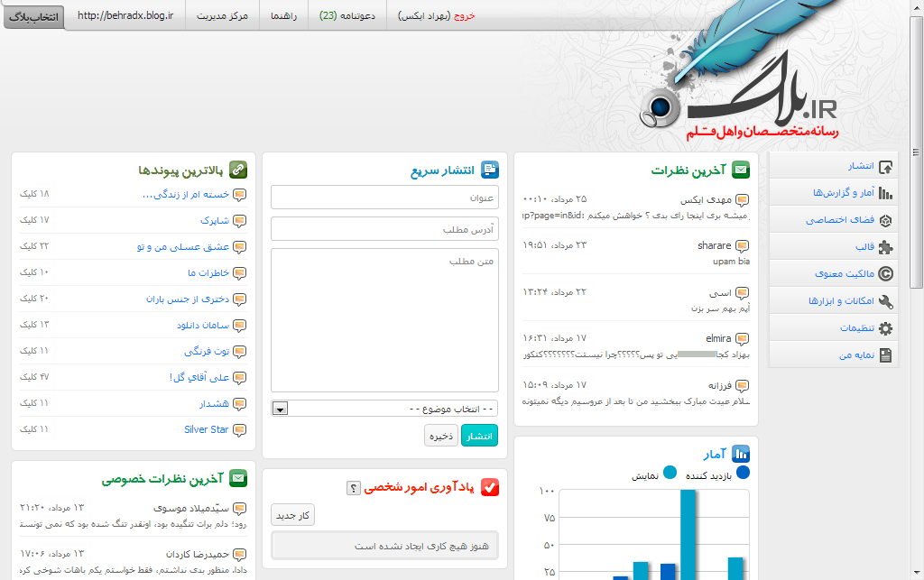Click the تنظیمات gear icon
This screenshot has height=580, width=924.
(x=886, y=328)
